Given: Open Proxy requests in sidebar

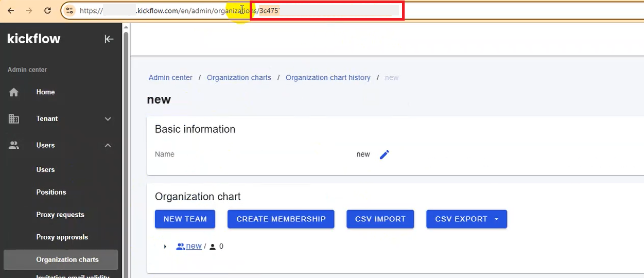Looking at the screenshot, I should [60, 215].
